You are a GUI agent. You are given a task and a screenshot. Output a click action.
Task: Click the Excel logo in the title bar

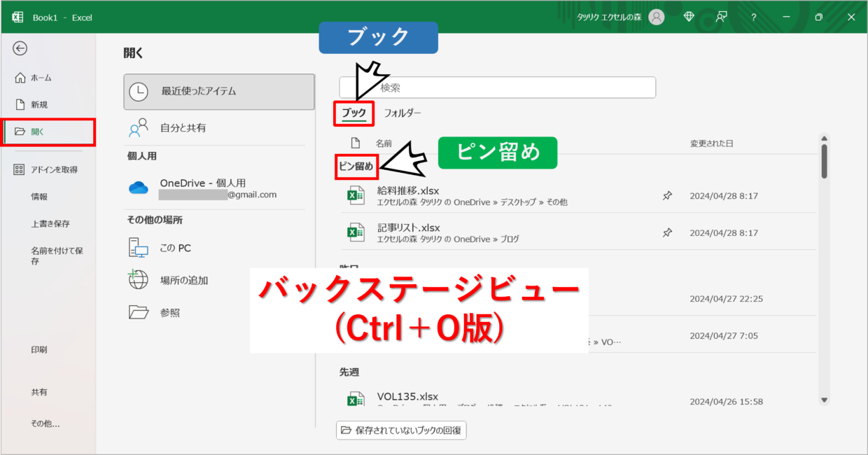point(17,17)
